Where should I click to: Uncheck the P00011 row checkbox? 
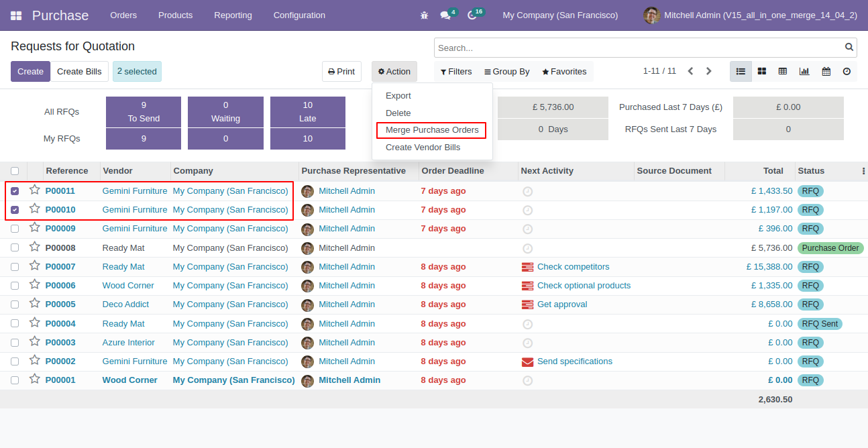tap(15, 191)
